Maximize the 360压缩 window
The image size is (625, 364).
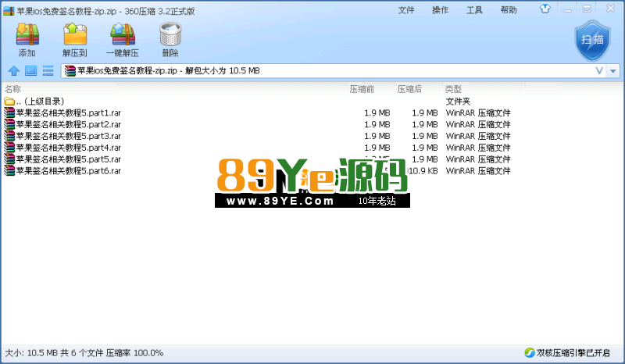point(587,9)
